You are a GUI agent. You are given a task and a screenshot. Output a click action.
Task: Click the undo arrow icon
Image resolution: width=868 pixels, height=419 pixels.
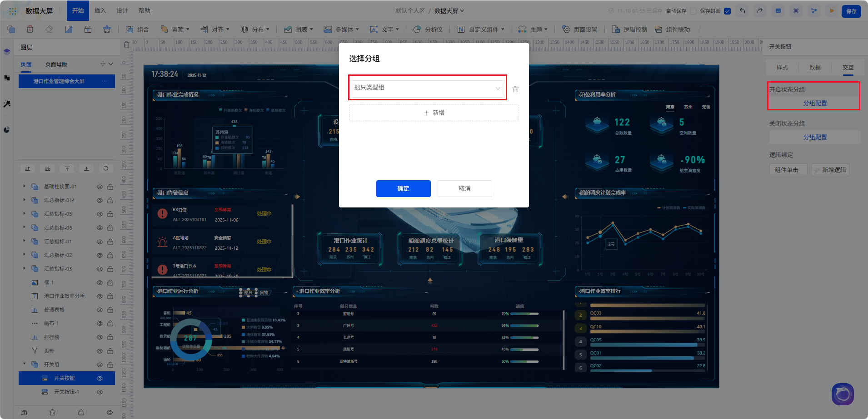click(x=743, y=11)
